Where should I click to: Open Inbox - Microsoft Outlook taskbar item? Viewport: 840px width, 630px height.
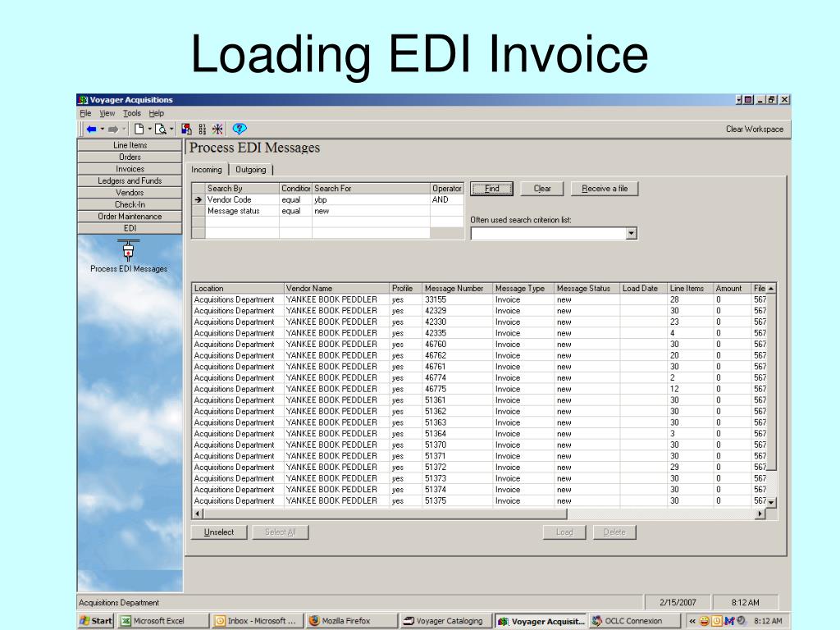pos(257,621)
